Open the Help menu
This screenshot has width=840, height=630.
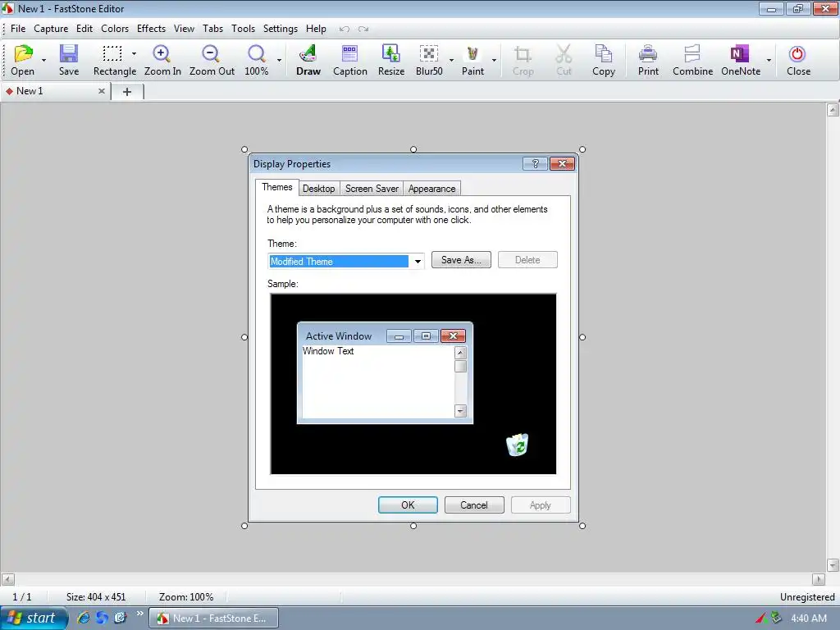(316, 29)
